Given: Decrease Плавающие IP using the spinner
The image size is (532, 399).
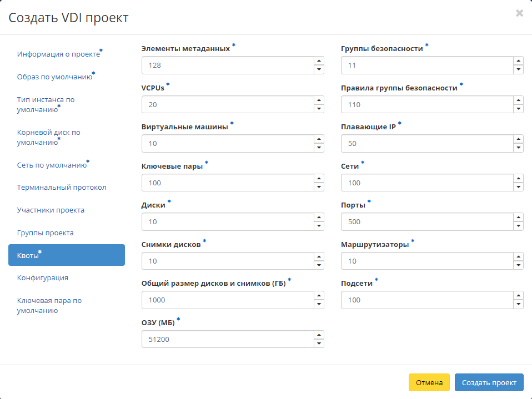Looking at the screenshot, I should 518,147.
